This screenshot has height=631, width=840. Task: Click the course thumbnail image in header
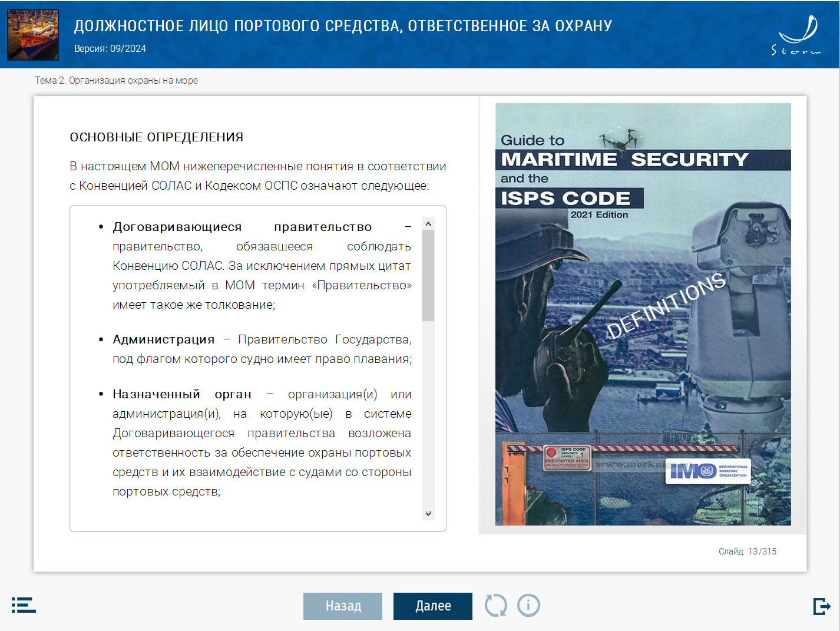(x=33, y=35)
